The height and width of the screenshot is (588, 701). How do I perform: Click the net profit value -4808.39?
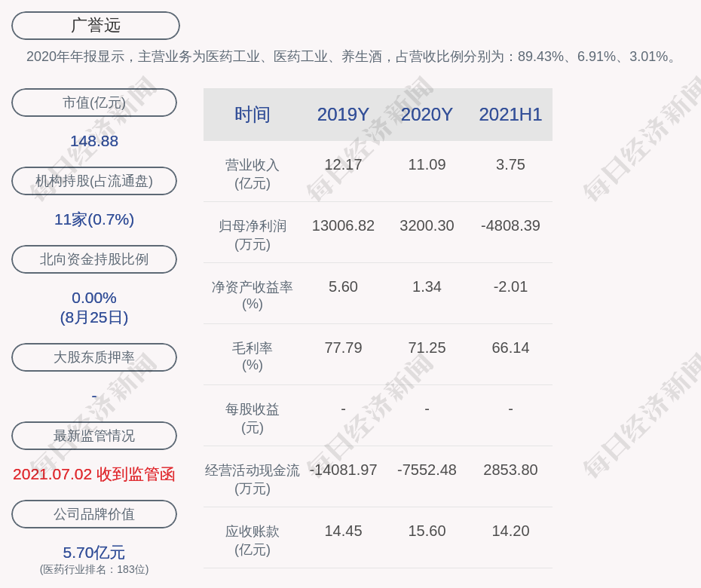point(510,226)
